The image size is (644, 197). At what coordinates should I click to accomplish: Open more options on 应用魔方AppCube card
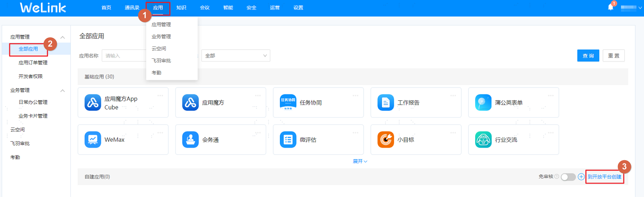161,95
